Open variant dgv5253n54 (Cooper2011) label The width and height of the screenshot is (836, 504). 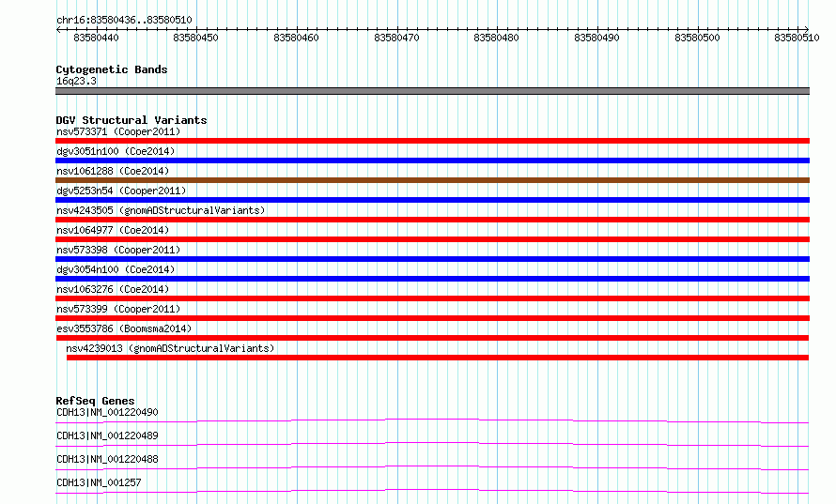coord(121,191)
